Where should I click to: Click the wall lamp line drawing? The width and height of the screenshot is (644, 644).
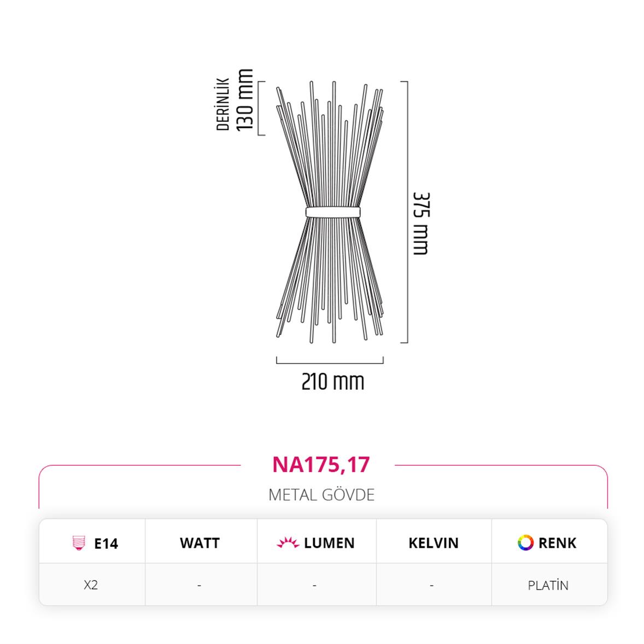330,212
